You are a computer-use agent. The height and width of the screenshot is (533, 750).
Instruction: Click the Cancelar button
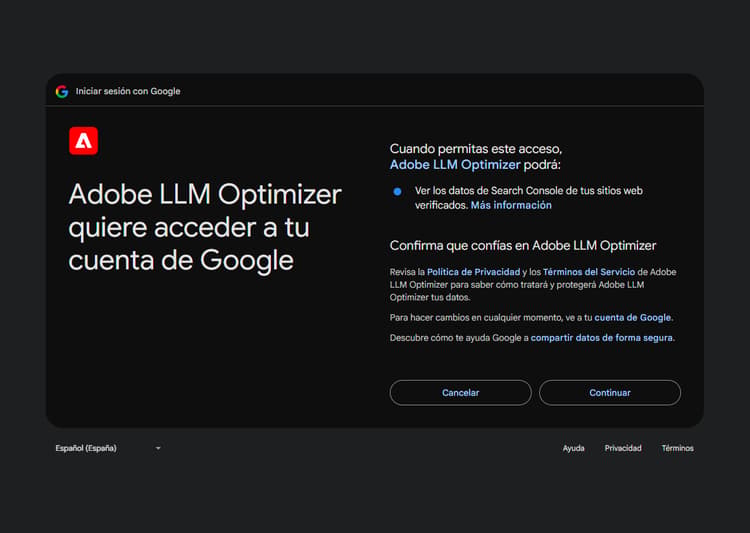461,393
